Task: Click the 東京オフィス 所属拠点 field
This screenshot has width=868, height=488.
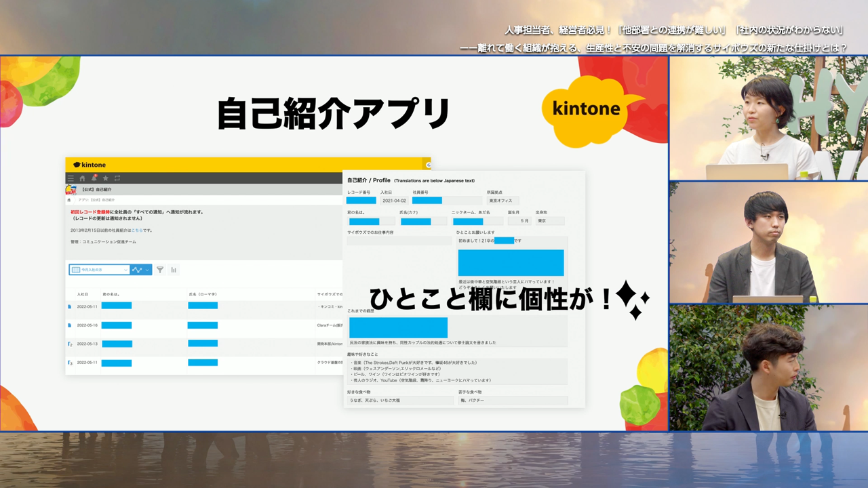Action: coord(502,201)
